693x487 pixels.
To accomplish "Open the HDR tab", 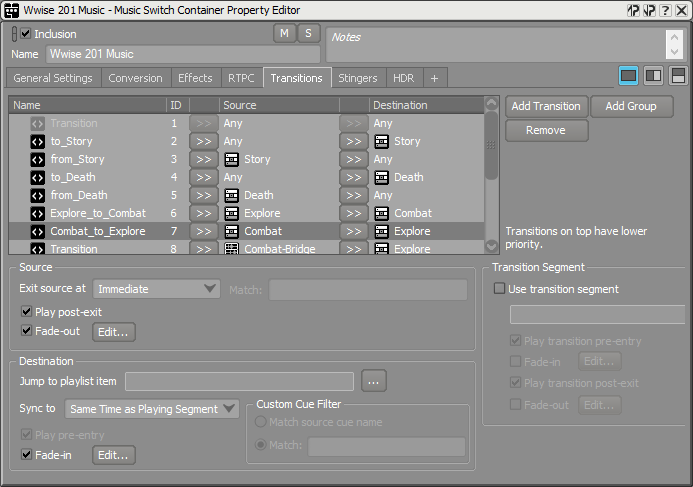I will (x=404, y=78).
